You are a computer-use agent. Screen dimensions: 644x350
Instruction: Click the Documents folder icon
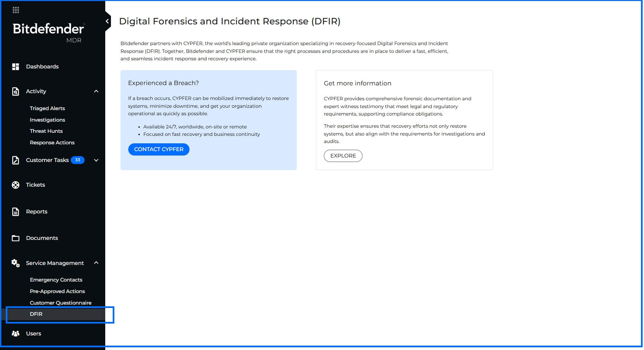(16, 238)
